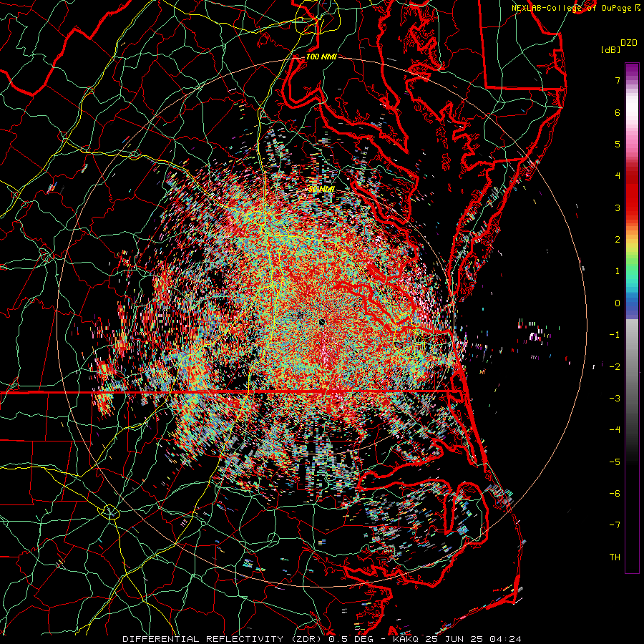Viewport: 644px width, 644px height.
Task: Click the red band of the color bar
Action: point(632,197)
